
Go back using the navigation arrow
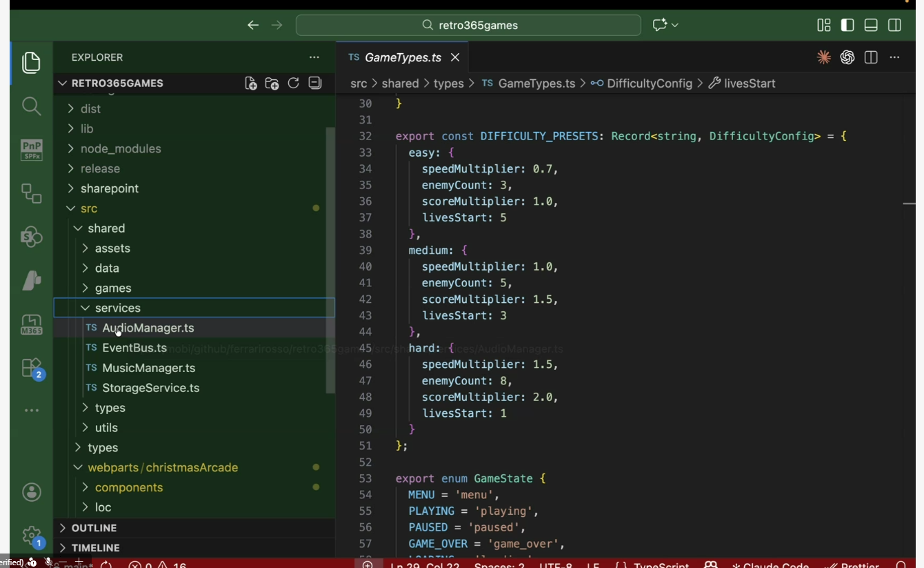click(253, 26)
